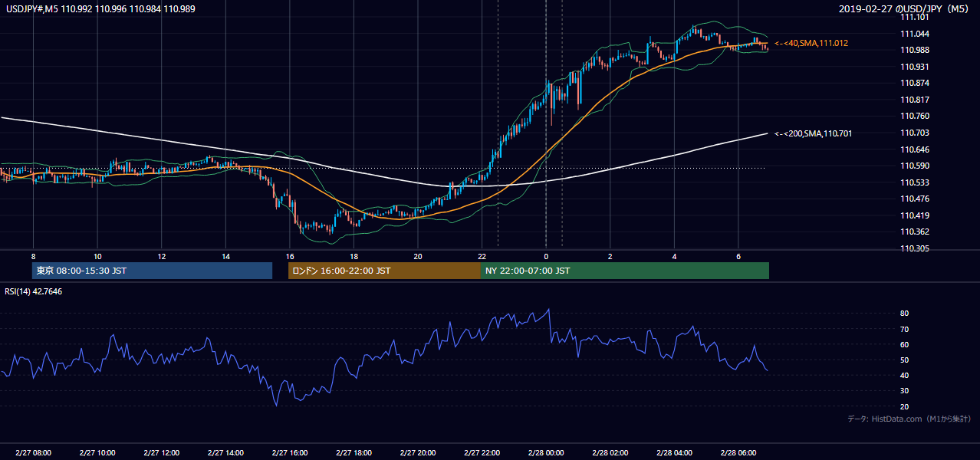Click RSI scale value 80
Viewport: 980px width, 460px height.
point(904,314)
